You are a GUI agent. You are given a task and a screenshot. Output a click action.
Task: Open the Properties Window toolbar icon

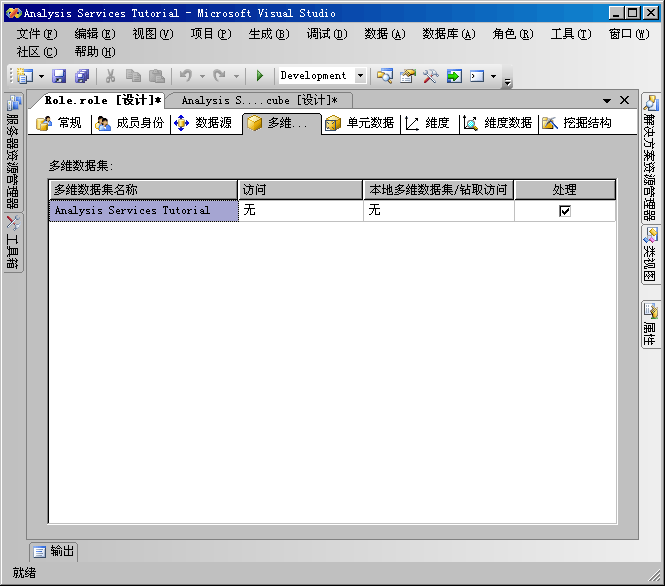point(408,76)
